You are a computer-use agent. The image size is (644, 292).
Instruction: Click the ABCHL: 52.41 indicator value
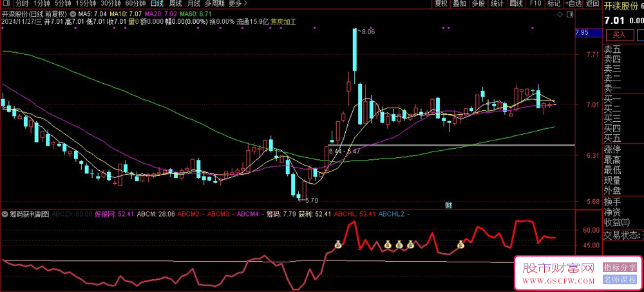pos(355,214)
